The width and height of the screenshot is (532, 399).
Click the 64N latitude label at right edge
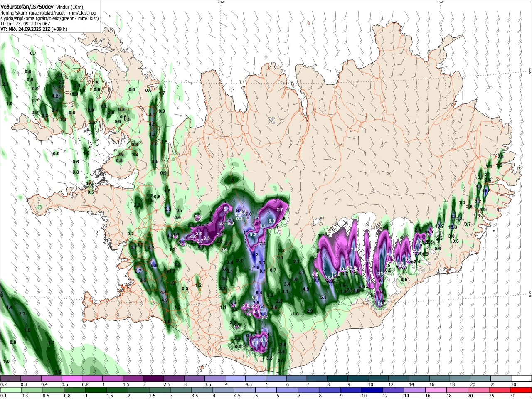[x=530, y=294]
